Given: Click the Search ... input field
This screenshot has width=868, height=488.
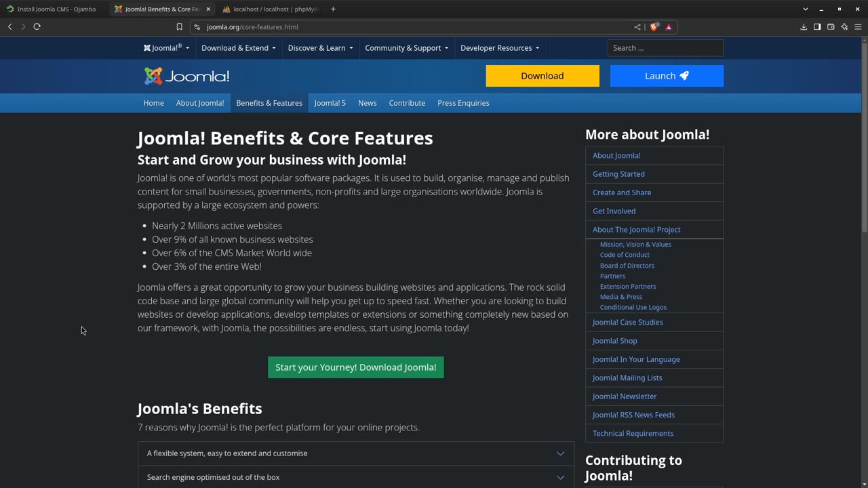Looking at the screenshot, I should pos(665,48).
